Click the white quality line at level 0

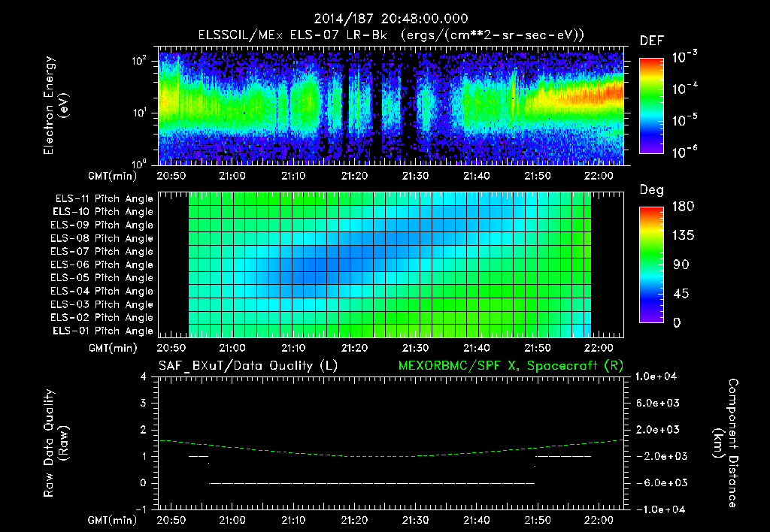pyautogui.click(x=371, y=483)
